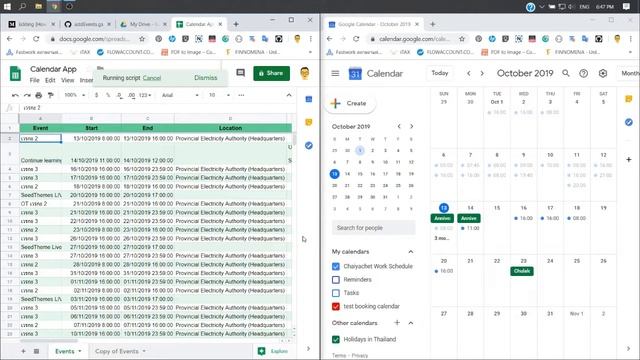Image resolution: width=640 pixels, height=360 pixels.
Task: Toggle the Tasks calendar checkbox
Action: 336,293
